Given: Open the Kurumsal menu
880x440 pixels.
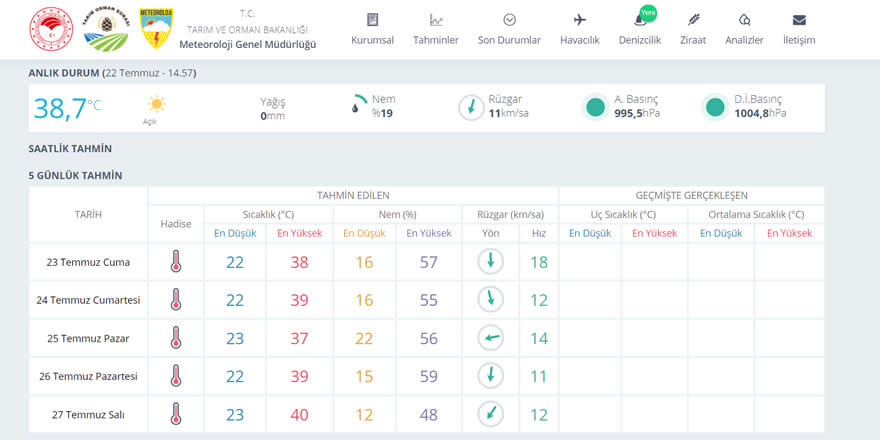Looking at the screenshot, I should (x=372, y=29).
